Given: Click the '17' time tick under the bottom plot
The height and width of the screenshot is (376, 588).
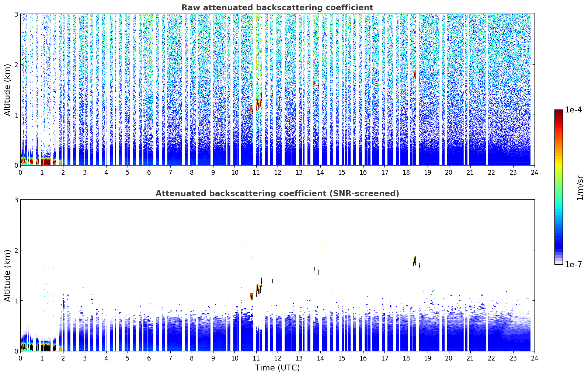Looking at the screenshot, I should [385, 358].
